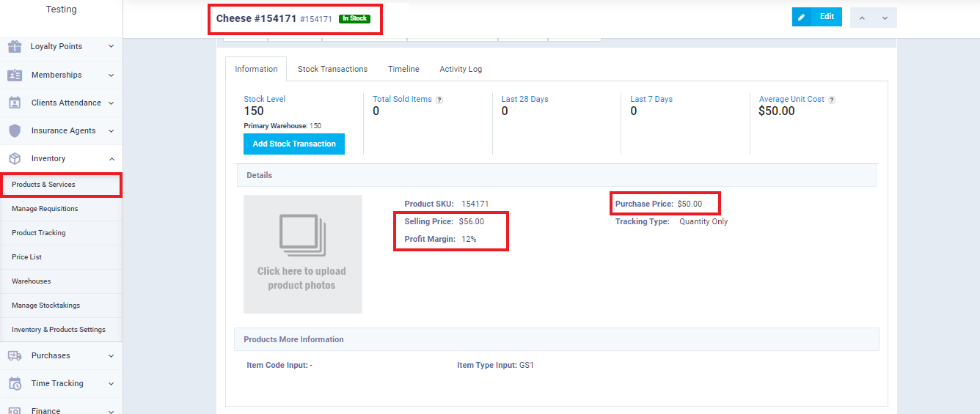
Task: Go to previous product with up arrow
Action: (862, 18)
